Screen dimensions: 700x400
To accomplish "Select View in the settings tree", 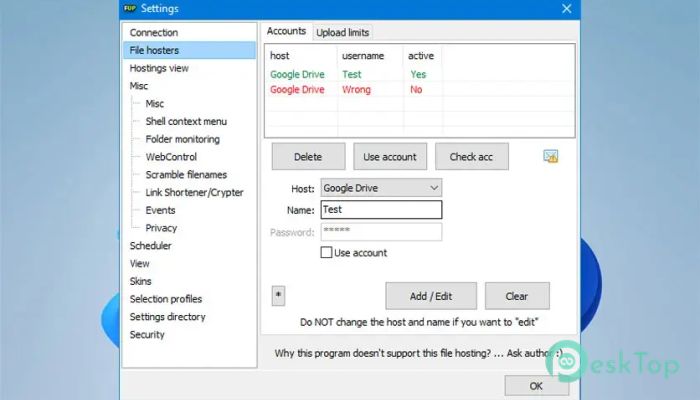I will (x=140, y=263).
